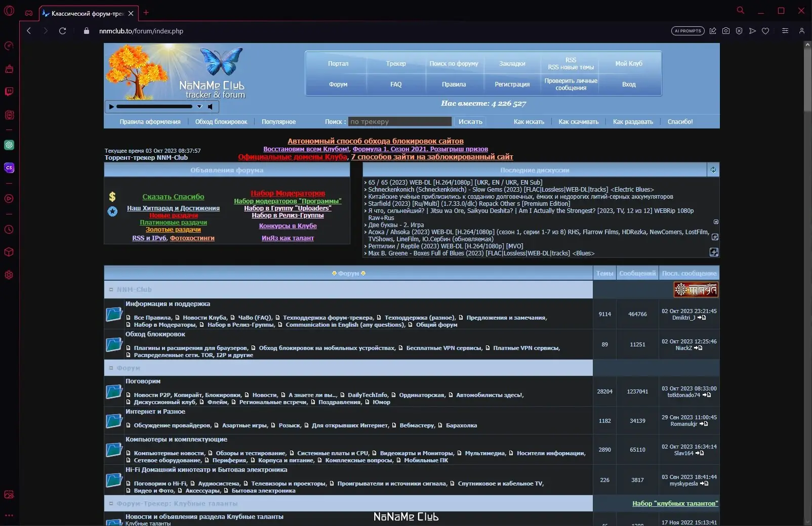Viewport: 812px width, 526px height.
Task: Open Starfield (2023) discussion entry
Action: (x=469, y=204)
